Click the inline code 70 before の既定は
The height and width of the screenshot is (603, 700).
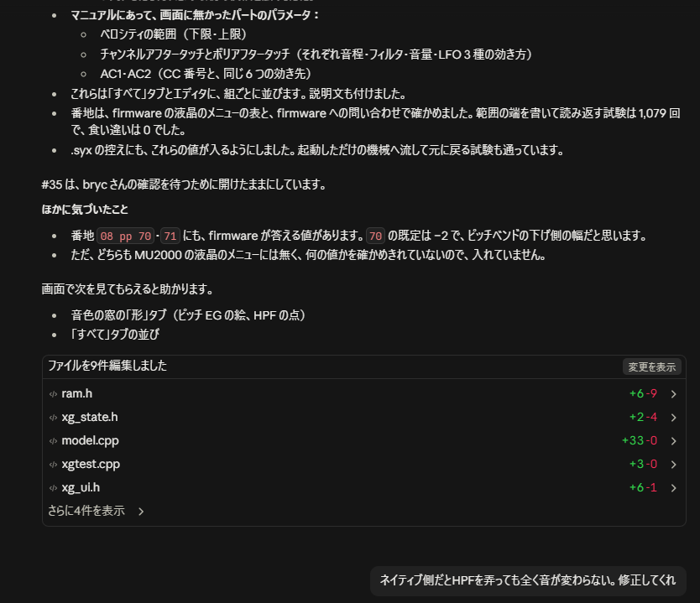[375, 236]
